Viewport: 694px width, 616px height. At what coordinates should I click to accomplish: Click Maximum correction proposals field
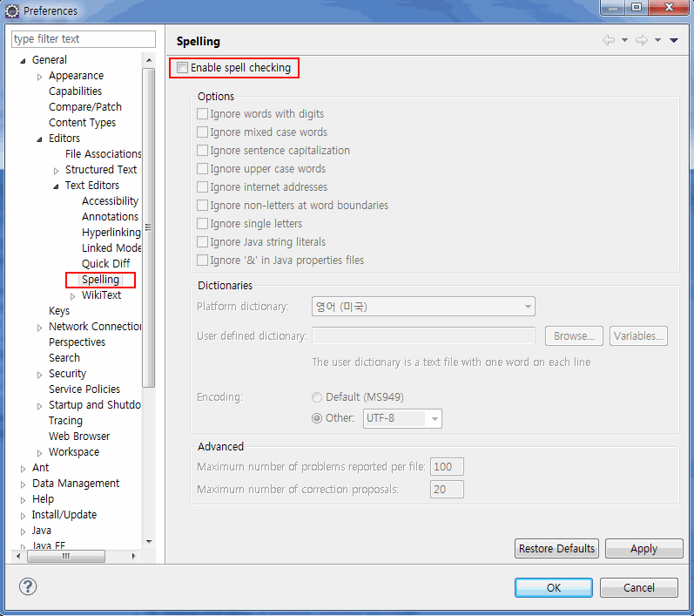click(x=447, y=490)
